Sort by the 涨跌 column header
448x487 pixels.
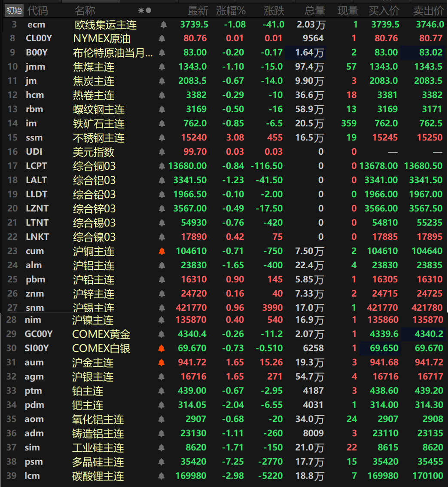274,11
